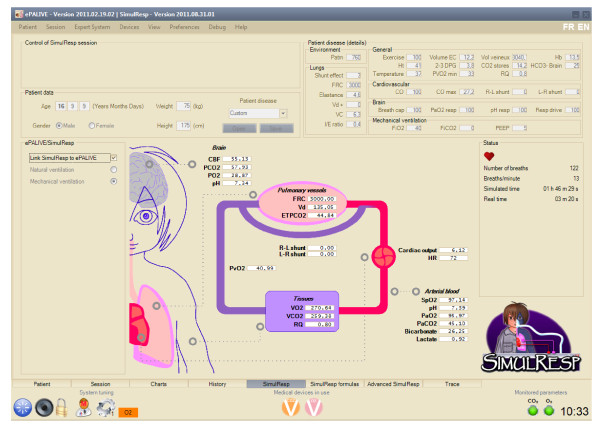Image resolution: width=600 pixels, height=432 pixels.
Task: Click the circle node on Pulmonary vessels ellipse
Action: [253, 195]
